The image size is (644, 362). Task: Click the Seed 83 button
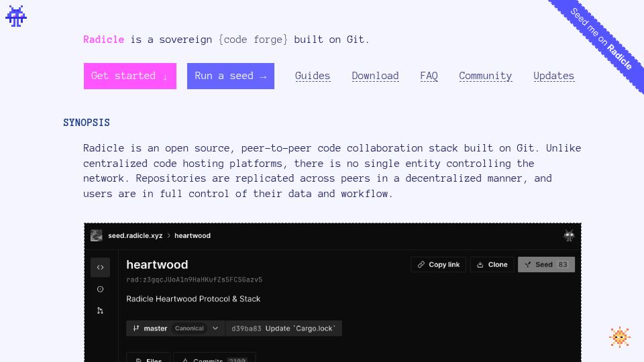546,265
